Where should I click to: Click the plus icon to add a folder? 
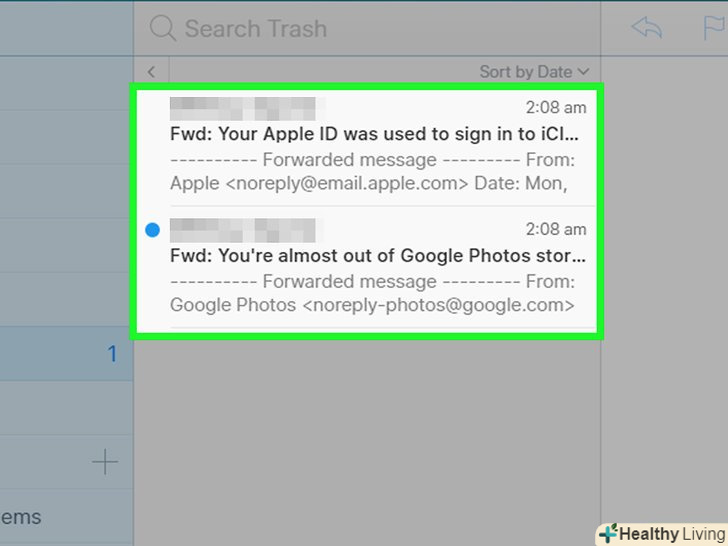pos(105,461)
